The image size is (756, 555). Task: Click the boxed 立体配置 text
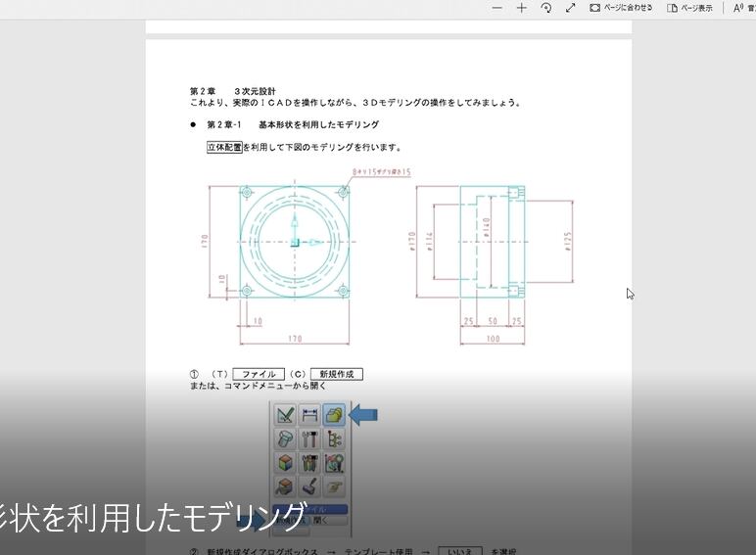coord(224,148)
